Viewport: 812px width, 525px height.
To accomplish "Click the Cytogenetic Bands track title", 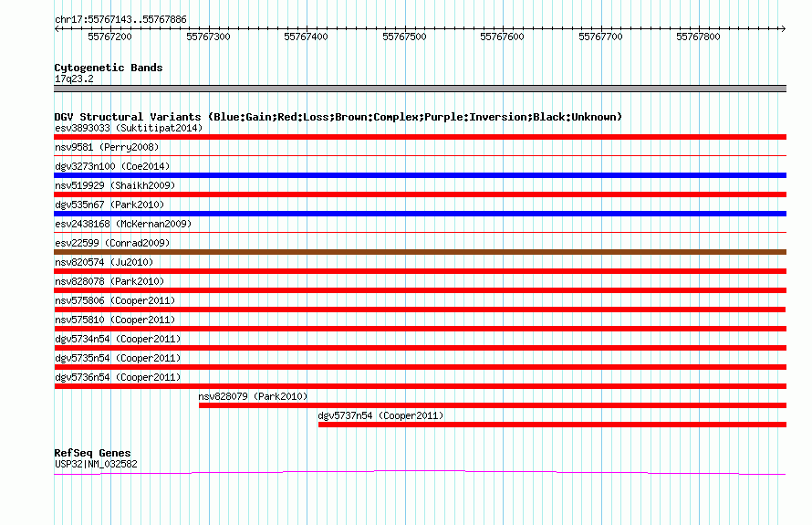I will point(109,68).
